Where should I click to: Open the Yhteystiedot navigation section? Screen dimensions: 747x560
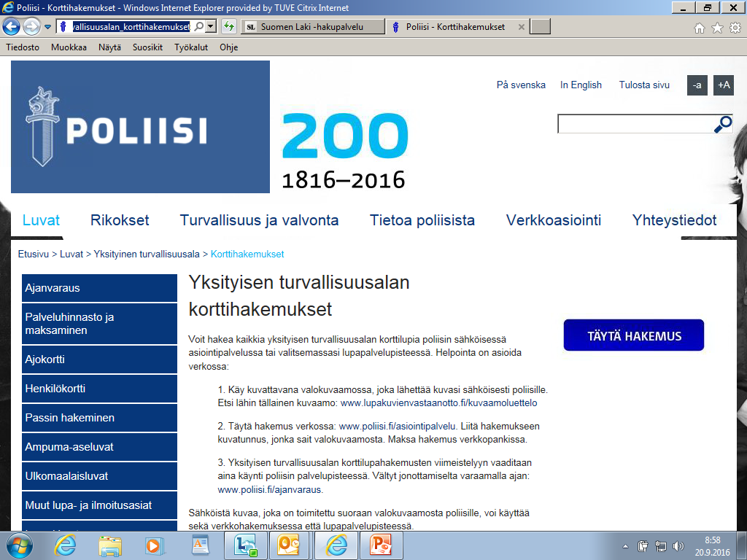coord(674,220)
